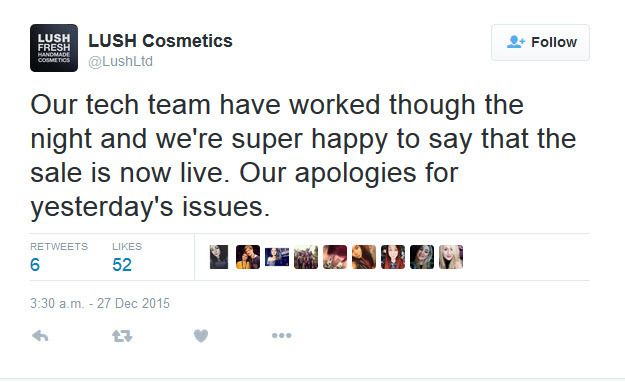625x382 pixels.
Task: View the 6 retweets list
Action: click(59, 257)
